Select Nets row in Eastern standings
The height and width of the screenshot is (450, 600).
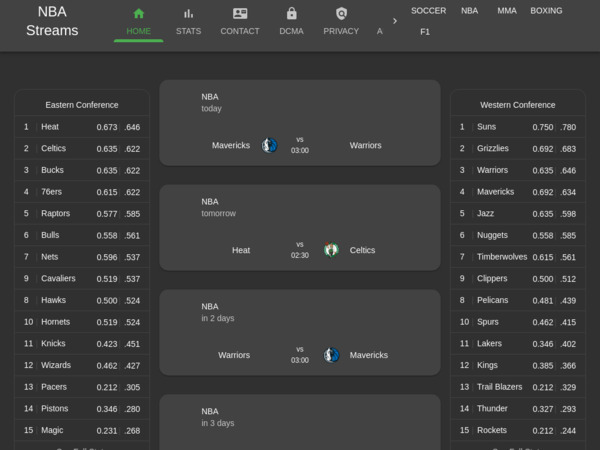(x=82, y=257)
